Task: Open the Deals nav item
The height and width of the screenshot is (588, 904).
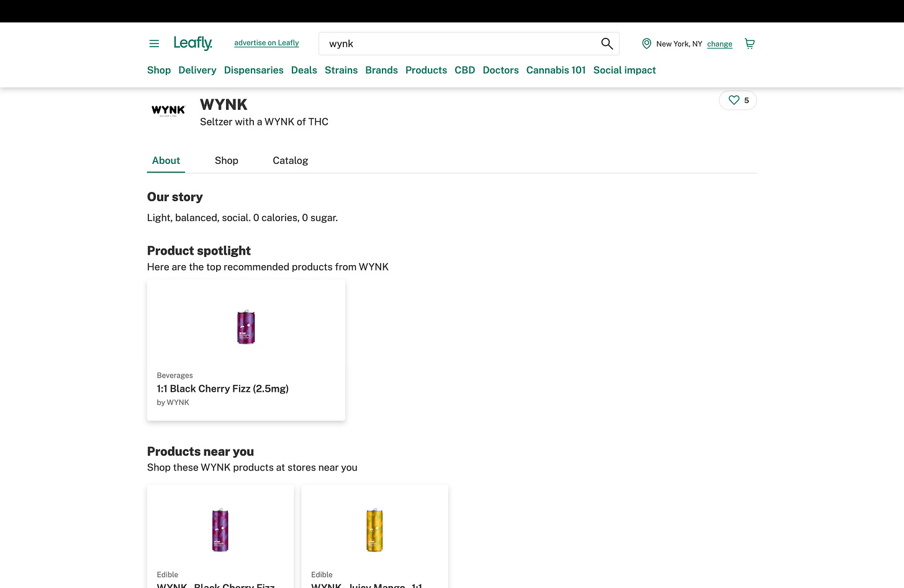Action: tap(304, 70)
